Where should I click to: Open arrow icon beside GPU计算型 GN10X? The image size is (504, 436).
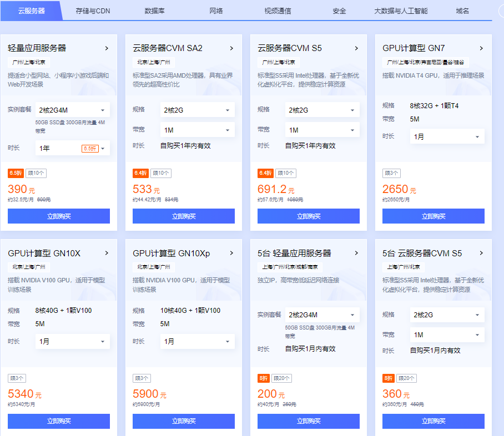(x=107, y=253)
